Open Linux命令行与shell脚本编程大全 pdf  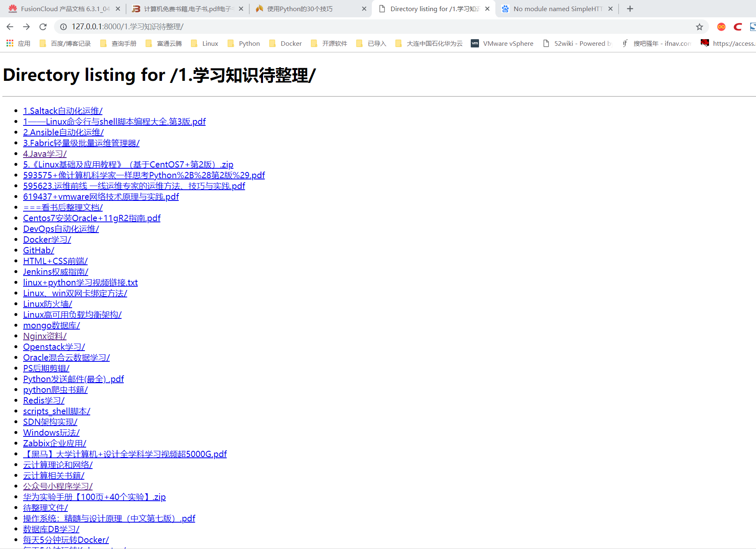[x=114, y=122]
